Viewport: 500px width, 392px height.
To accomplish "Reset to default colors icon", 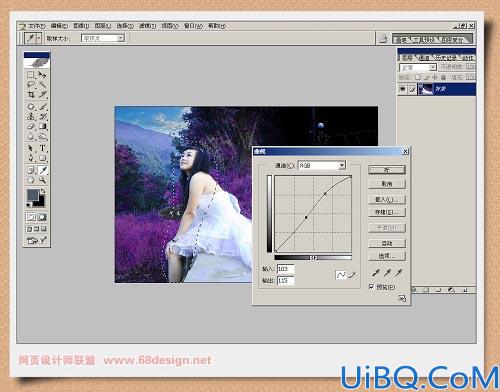I will 29,205.
